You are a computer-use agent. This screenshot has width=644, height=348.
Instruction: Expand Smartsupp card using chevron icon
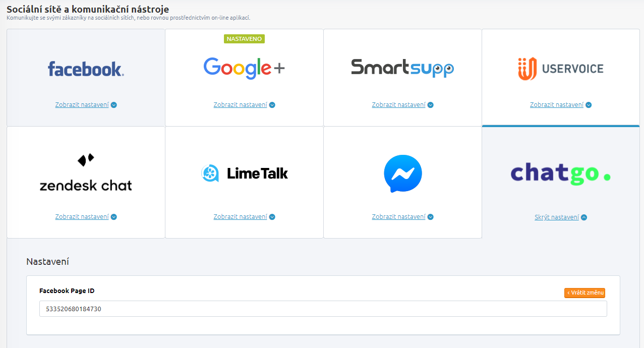[x=431, y=105]
